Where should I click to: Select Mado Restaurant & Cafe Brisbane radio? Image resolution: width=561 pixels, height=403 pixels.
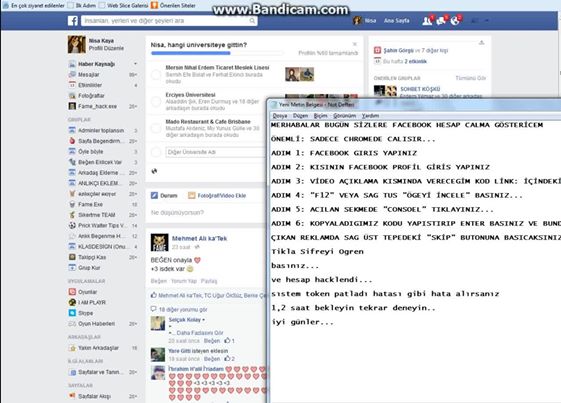click(156, 128)
